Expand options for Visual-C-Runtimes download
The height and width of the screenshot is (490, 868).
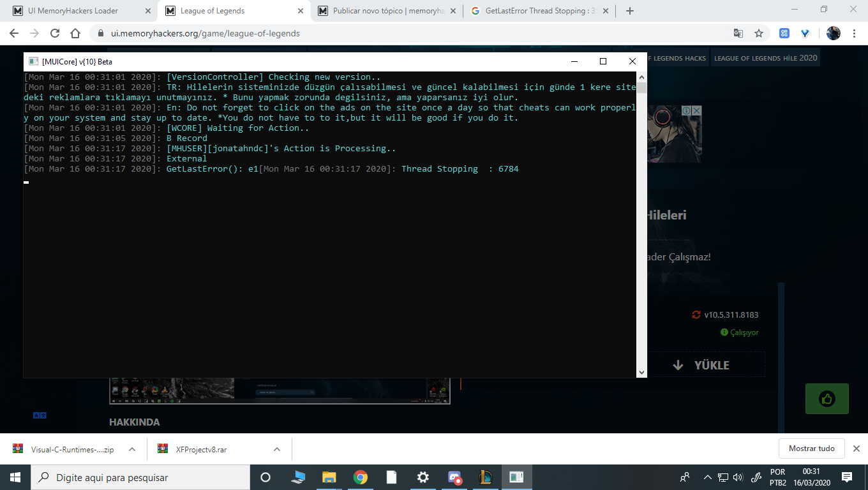132,449
